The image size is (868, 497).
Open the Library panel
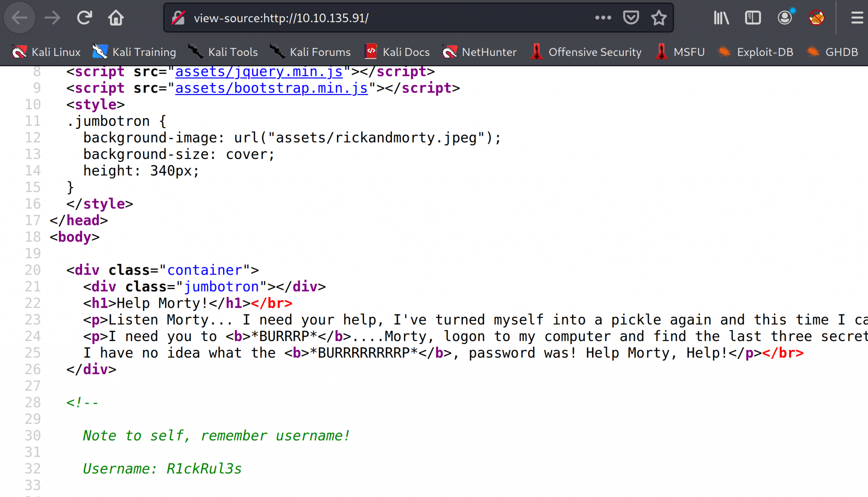point(721,18)
